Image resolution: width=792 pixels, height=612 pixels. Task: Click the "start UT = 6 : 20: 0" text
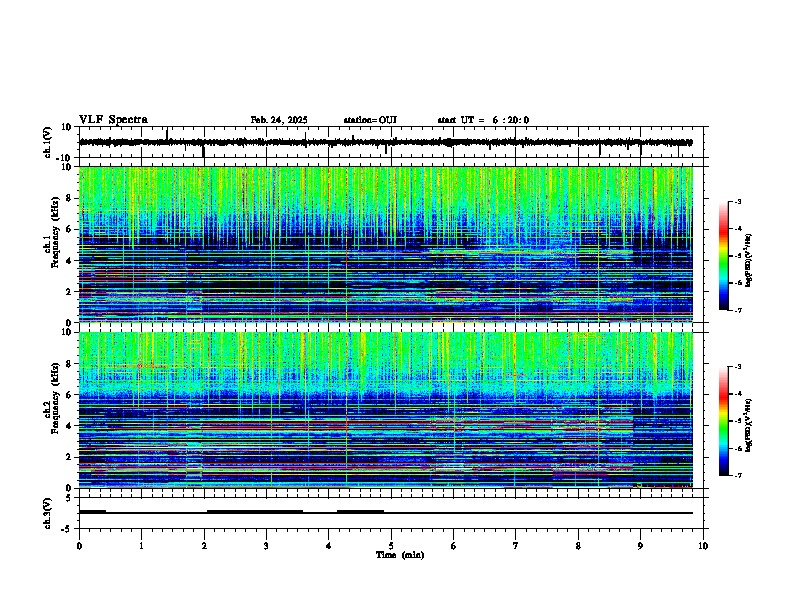(x=483, y=120)
